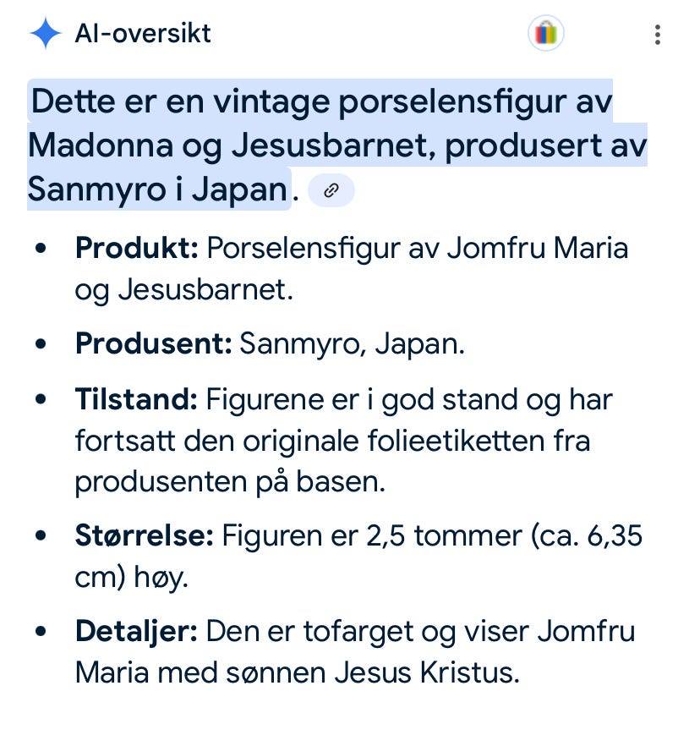Click the source link chain icon
Screen dimensions: 700x735
pyautogui.click(x=331, y=190)
